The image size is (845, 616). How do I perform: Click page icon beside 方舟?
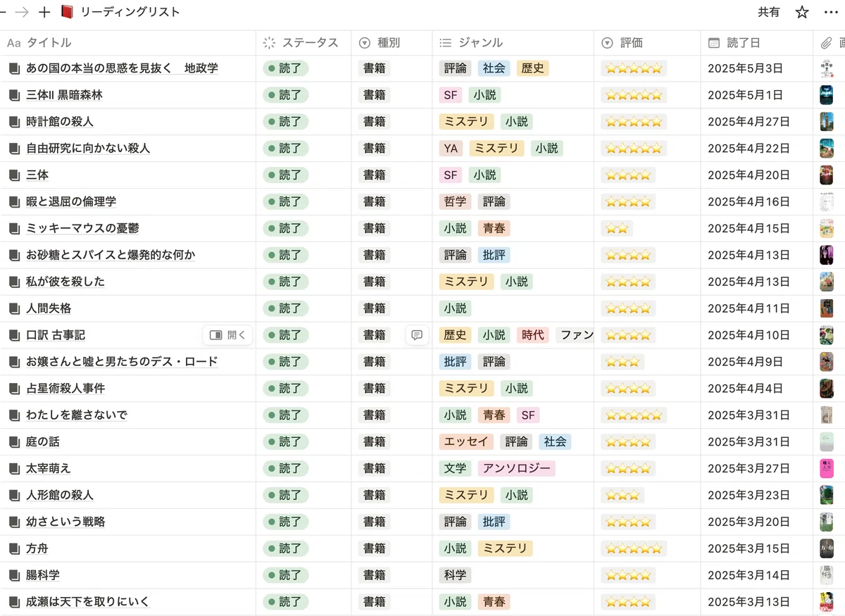14,548
